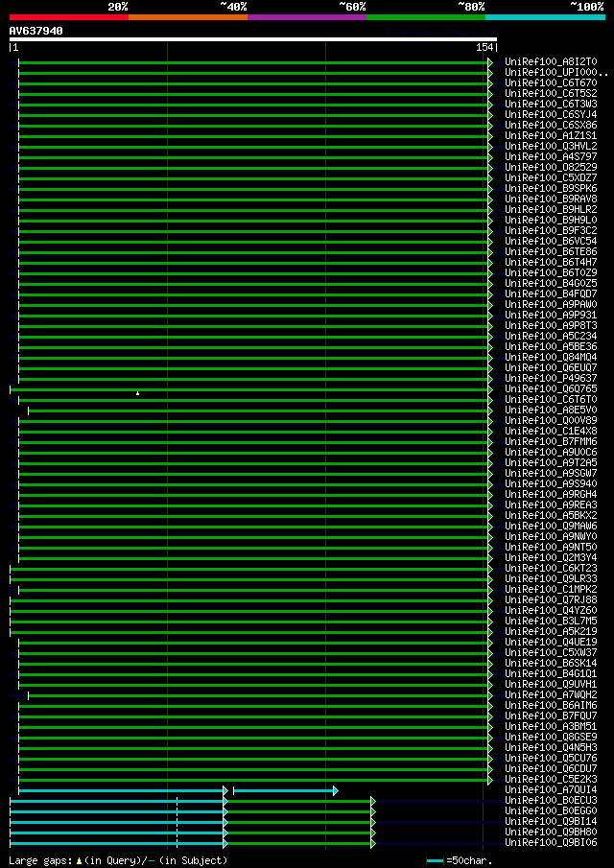The height and width of the screenshot is (868, 614).
Task: Click the yellow query gap marker in Q6Q765 row
Action: [137, 393]
